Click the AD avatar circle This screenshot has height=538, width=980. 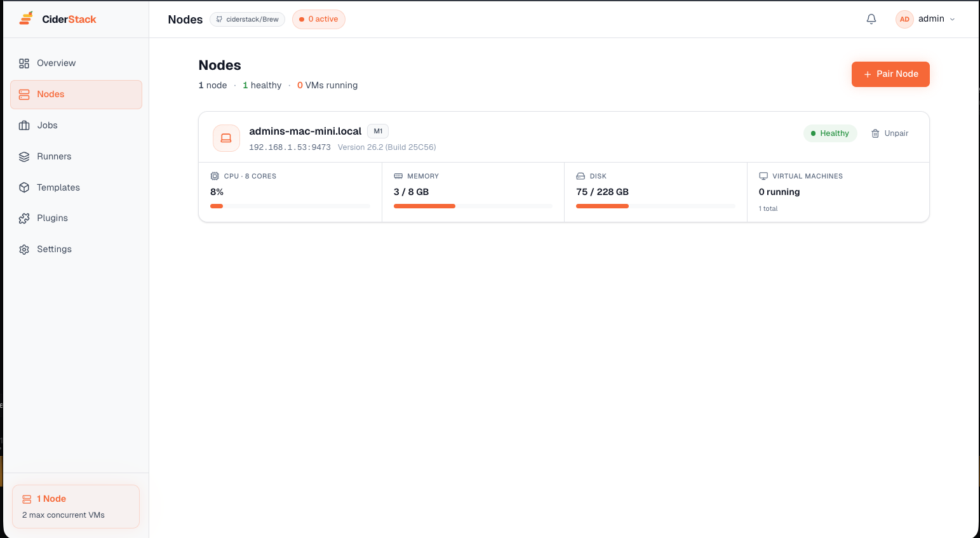coord(904,19)
